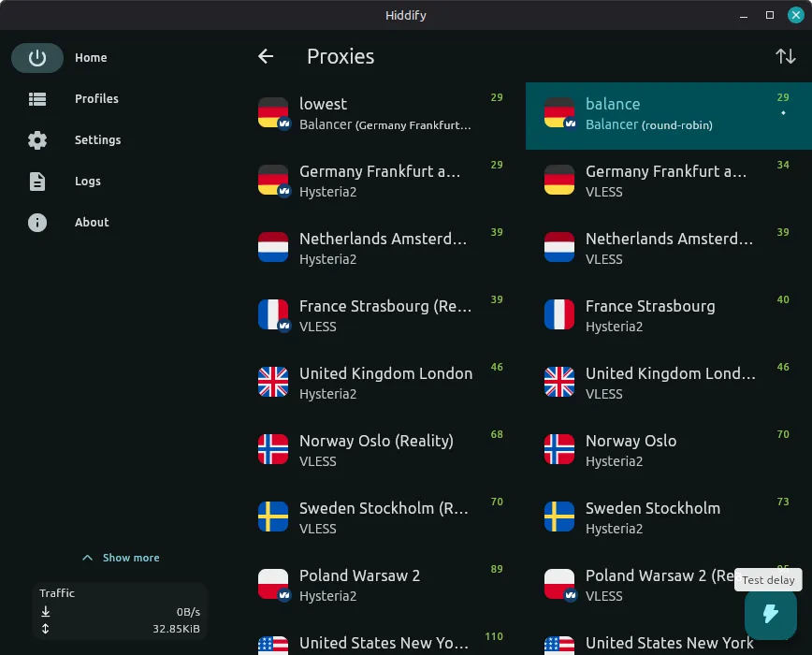The image size is (812, 655).
Task: Click Norway flag of Oslo (Reality) row
Action: point(273,449)
